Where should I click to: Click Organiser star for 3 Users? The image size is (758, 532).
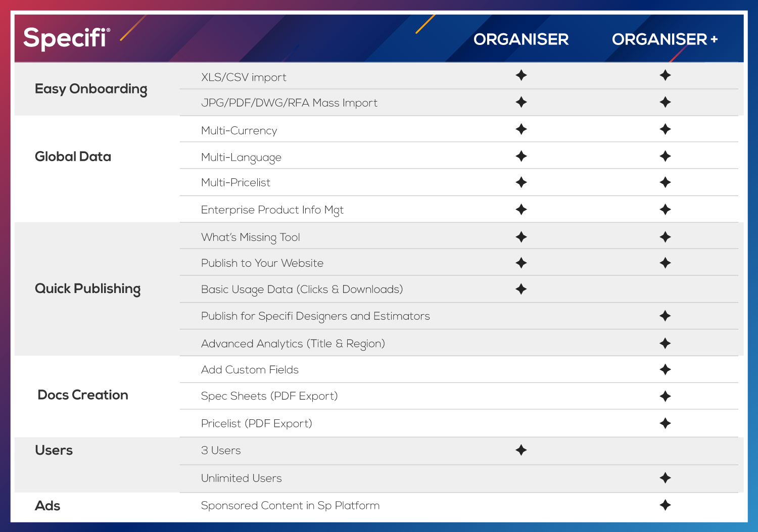pyautogui.click(x=521, y=450)
